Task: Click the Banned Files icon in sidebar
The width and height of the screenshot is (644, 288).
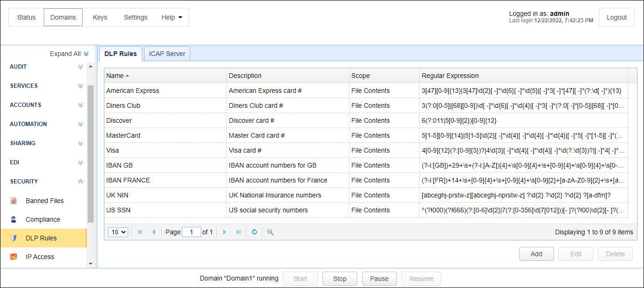Action: (14, 201)
